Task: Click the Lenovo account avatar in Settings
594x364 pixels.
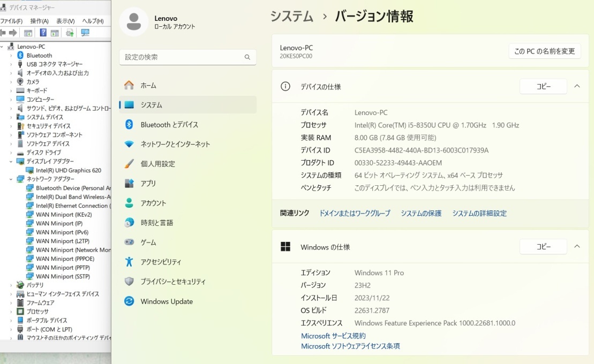Action: (134, 21)
